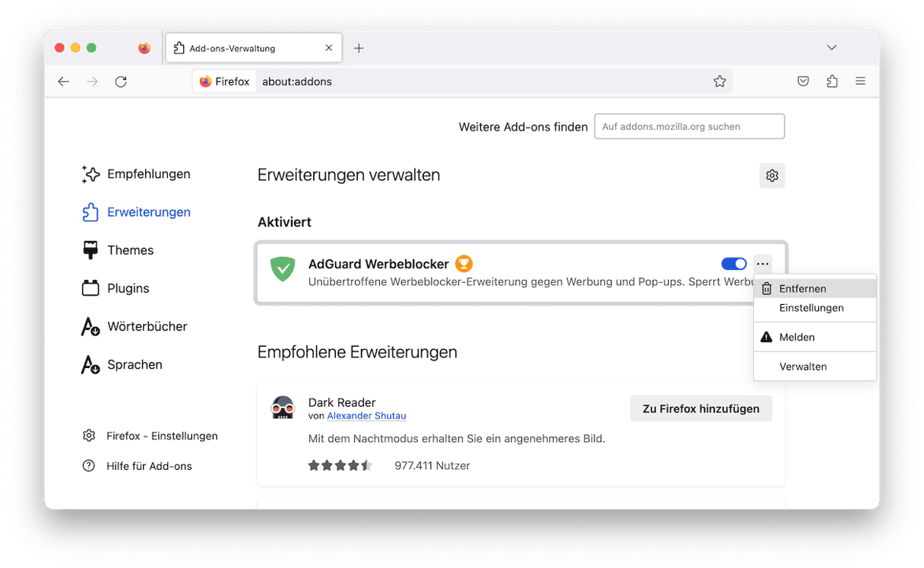Switch to the Erweiterungen category

pyautogui.click(x=136, y=212)
